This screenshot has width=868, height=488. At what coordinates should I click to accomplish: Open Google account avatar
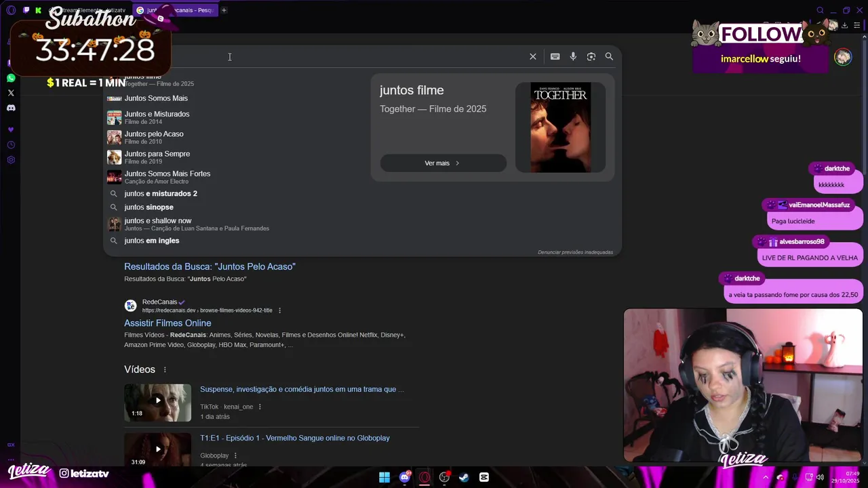click(x=843, y=57)
